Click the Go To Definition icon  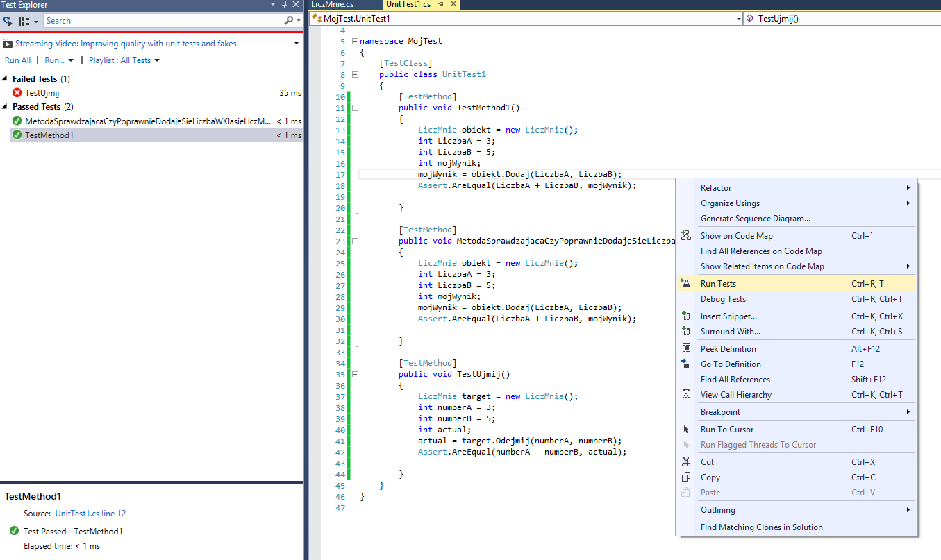coord(686,364)
